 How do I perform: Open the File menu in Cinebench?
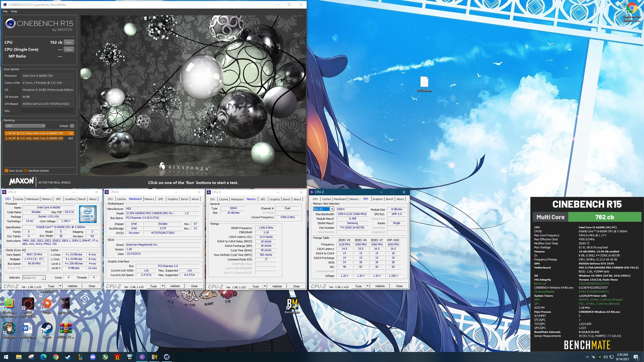pyautogui.click(x=5, y=11)
